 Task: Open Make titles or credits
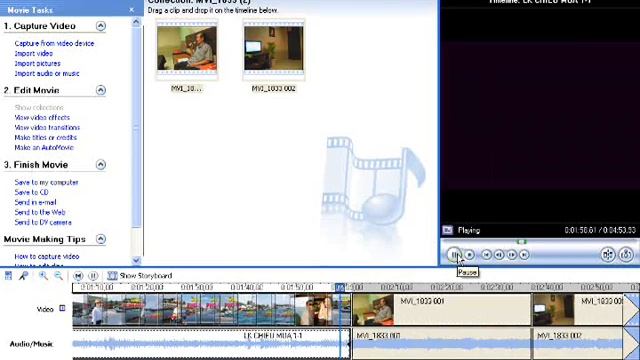click(46, 138)
